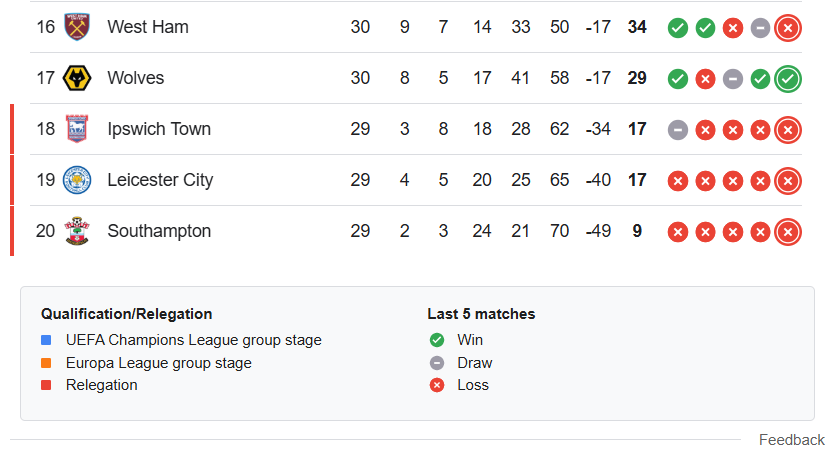Select the Ipswich Town team name
830x452 pixels.
tap(159, 129)
